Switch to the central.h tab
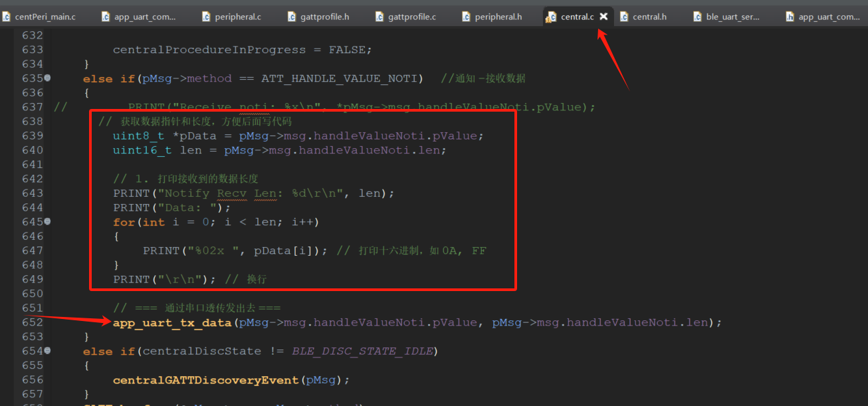This screenshot has height=406, width=868. [643, 17]
